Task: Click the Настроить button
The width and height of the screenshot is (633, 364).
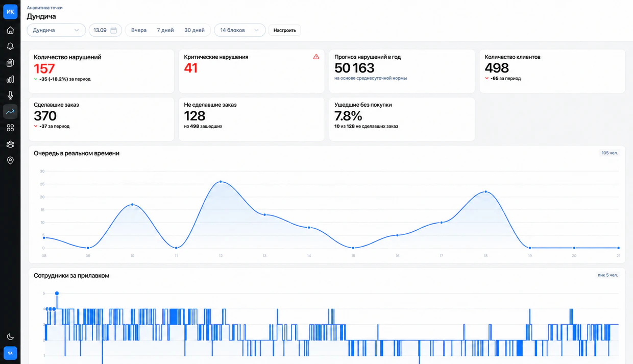Action: pyautogui.click(x=285, y=30)
